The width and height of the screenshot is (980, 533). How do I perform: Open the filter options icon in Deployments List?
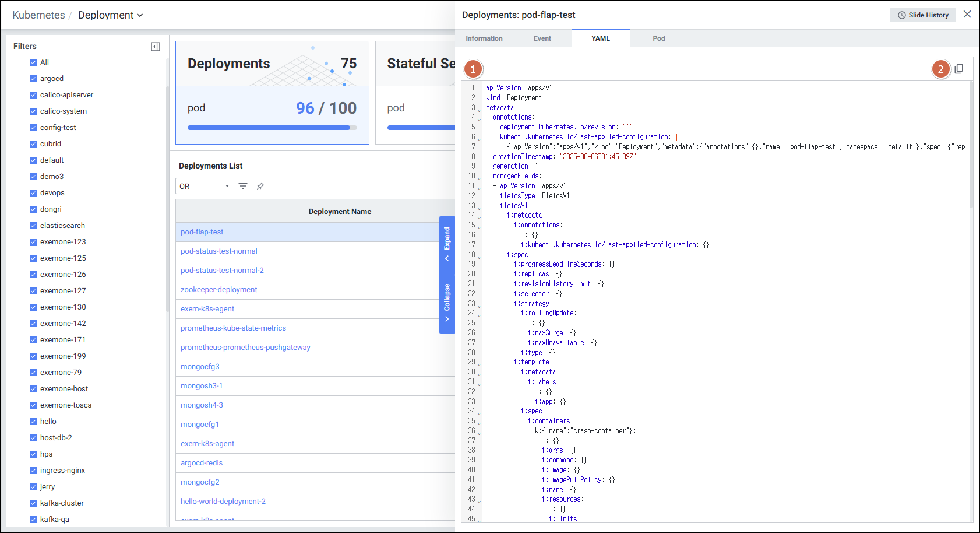[243, 186]
